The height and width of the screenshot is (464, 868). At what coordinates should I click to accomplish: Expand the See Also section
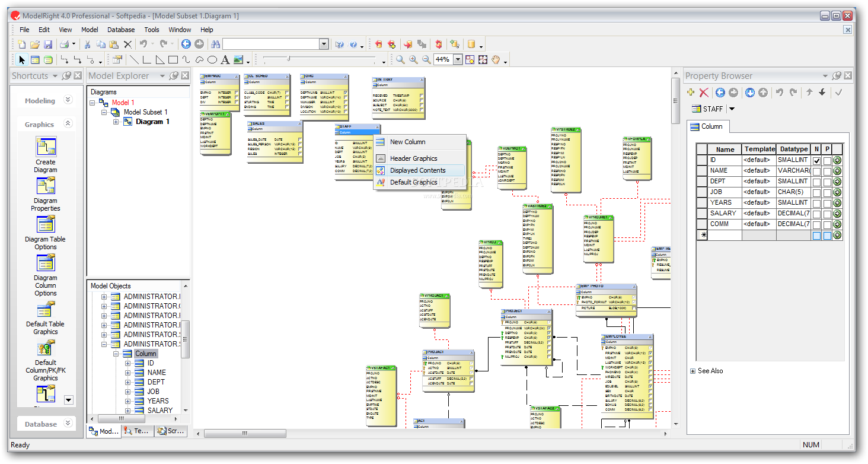[x=693, y=371]
